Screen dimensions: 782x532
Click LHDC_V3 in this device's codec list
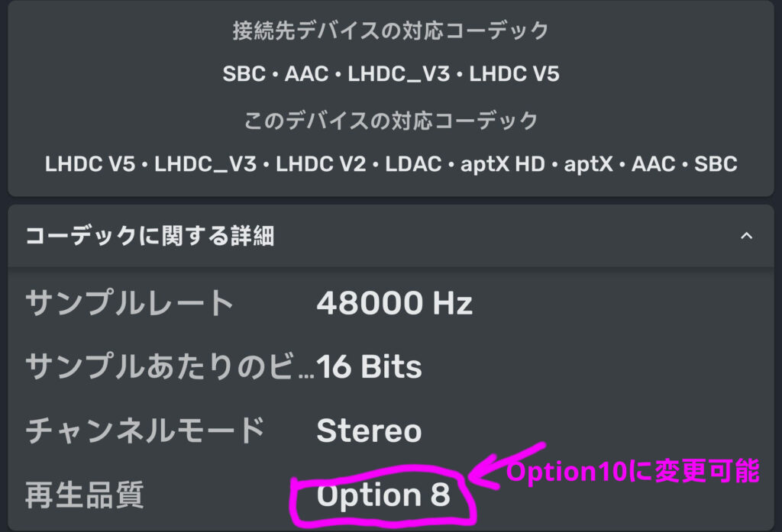tap(205, 163)
